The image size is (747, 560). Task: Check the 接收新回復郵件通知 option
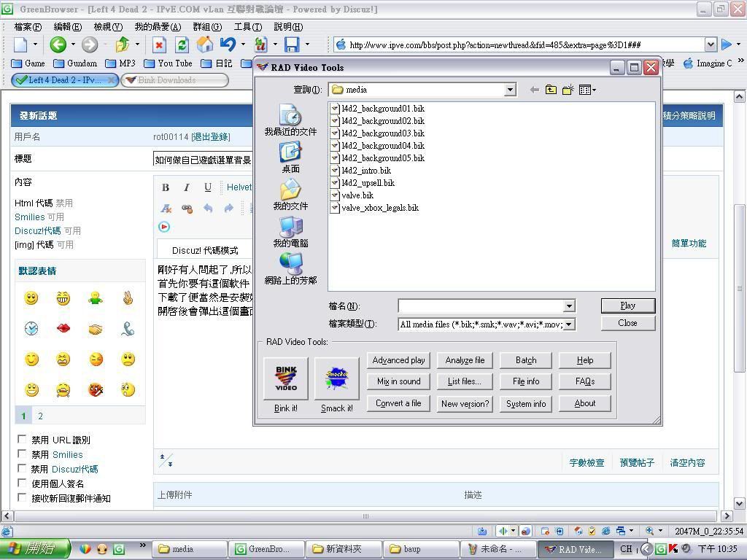[x=23, y=498]
